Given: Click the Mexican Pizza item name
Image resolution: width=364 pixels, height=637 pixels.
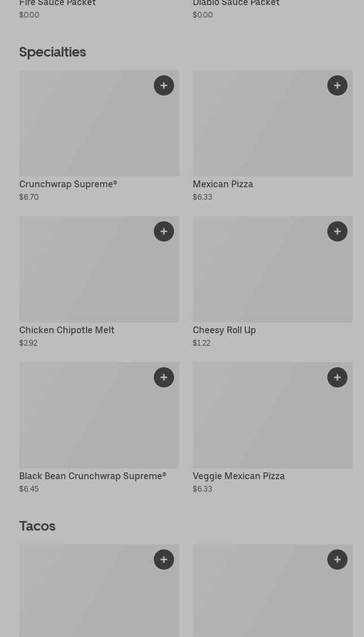Looking at the screenshot, I should coord(223,184).
